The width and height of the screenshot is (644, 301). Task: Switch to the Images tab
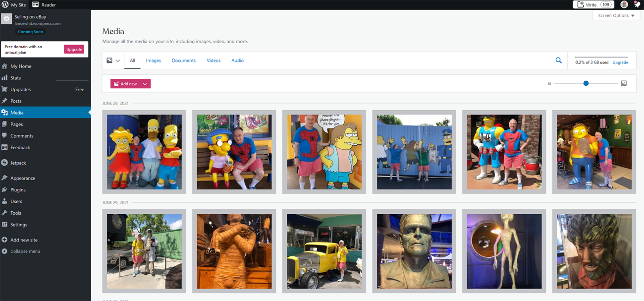pyautogui.click(x=153, y=60)
